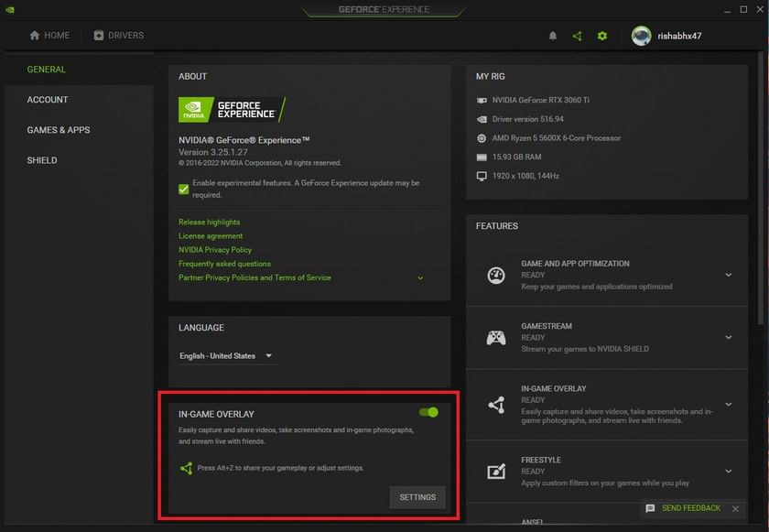769x532 pixels.
Task: Open the rishabhx47 profile avatar
Action: click(x=641, y=36)
